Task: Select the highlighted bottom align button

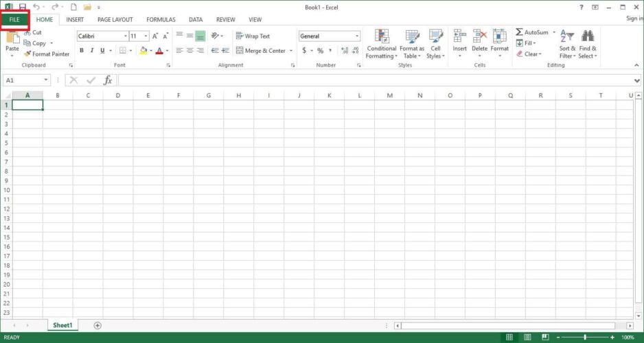Action: pos(200,36)
